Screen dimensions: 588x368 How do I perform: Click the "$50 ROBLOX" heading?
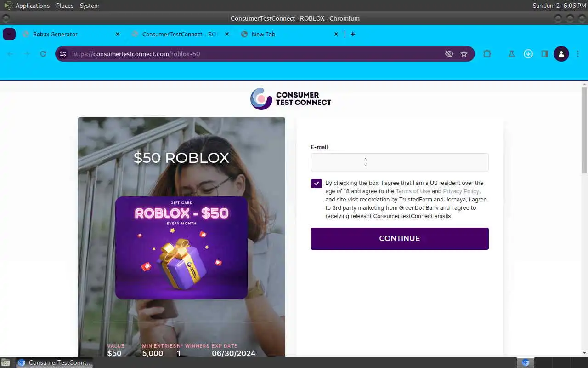(181, 158)
